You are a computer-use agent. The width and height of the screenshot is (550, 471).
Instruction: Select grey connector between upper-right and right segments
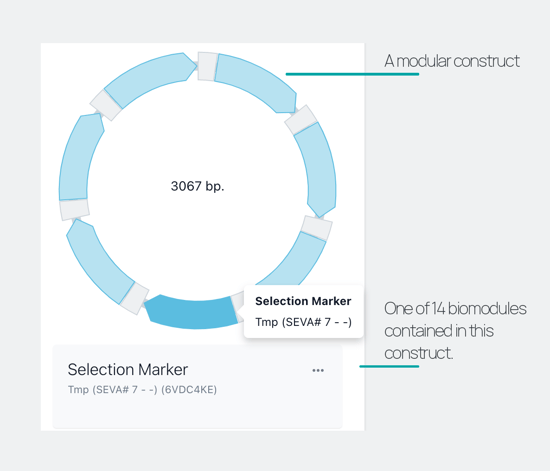pyautogui.click(x=301, y=120)
